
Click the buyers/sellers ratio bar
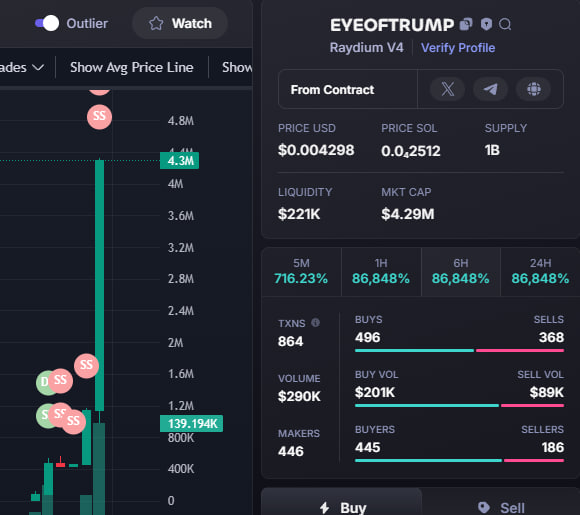click(459, 461)
